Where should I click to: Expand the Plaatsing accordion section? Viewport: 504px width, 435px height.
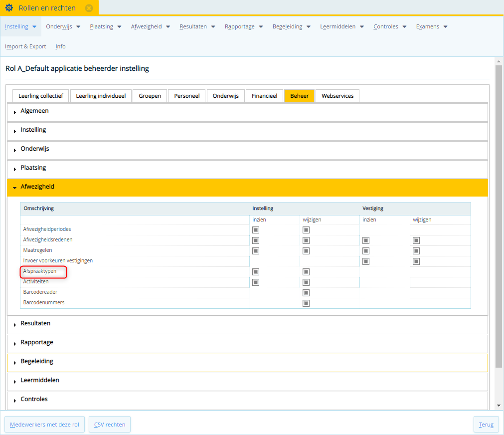coord(247,169)
